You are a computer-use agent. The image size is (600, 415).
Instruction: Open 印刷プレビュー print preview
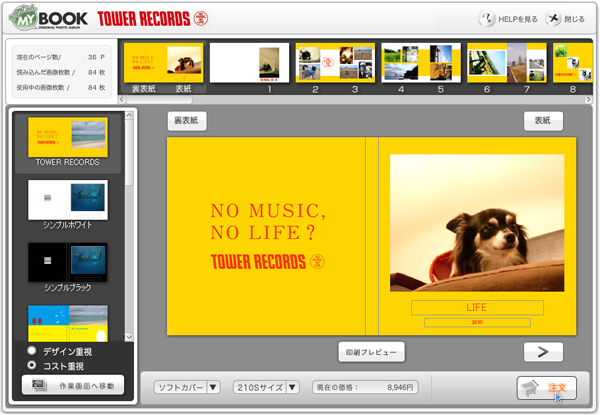tap(371, 352)
